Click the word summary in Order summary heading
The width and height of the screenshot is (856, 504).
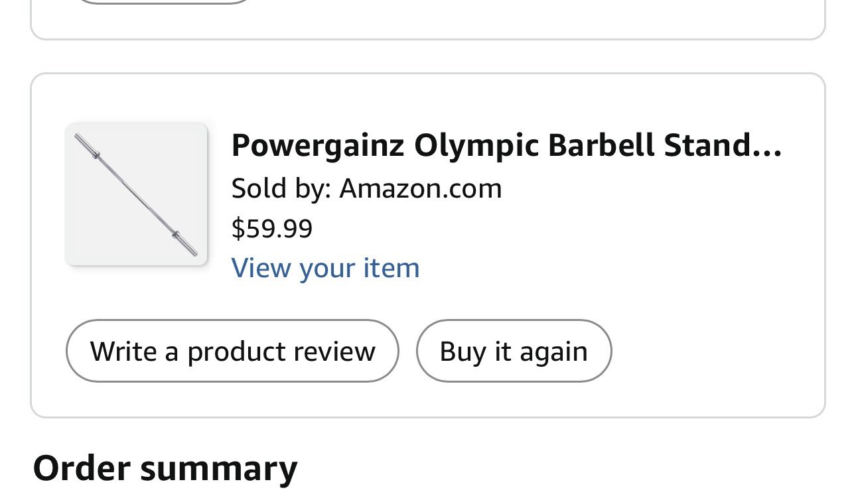pos(219,468)
